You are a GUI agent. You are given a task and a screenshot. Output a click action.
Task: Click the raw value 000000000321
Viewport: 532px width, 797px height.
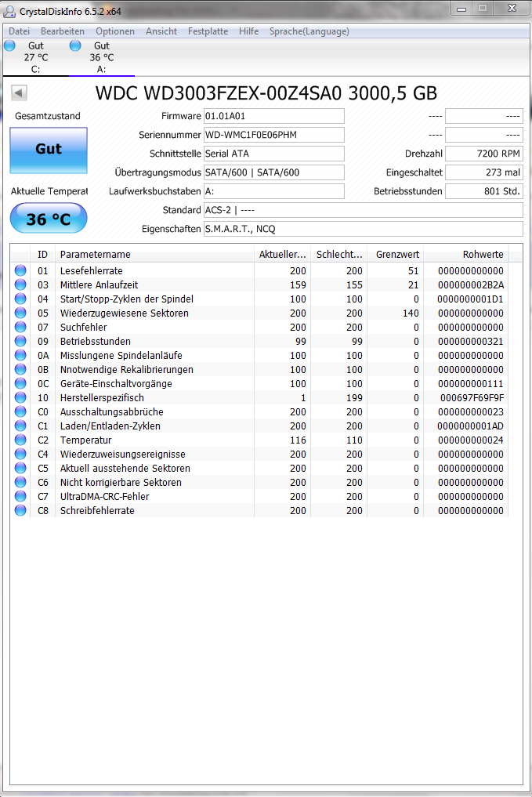click(471, 341)
